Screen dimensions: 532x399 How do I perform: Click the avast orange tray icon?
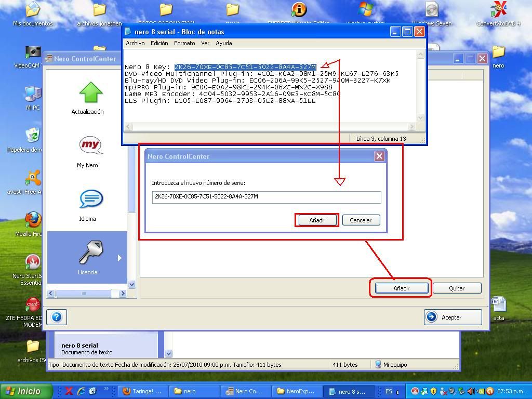click(x=489, y=391)
